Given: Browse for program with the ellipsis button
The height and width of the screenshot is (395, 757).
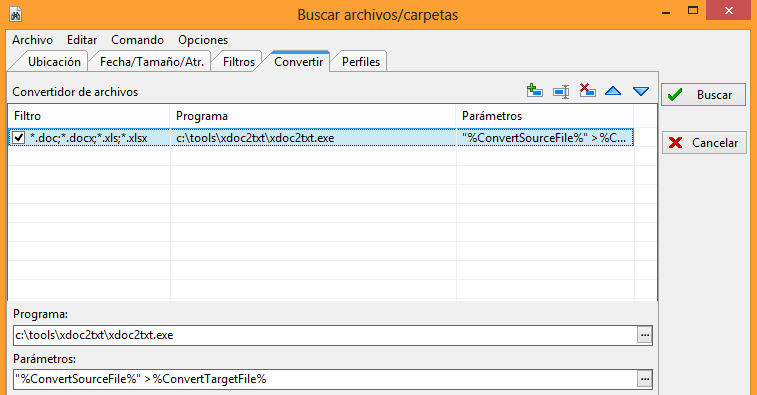Looking at the screenshot, I should coord(645,335).
